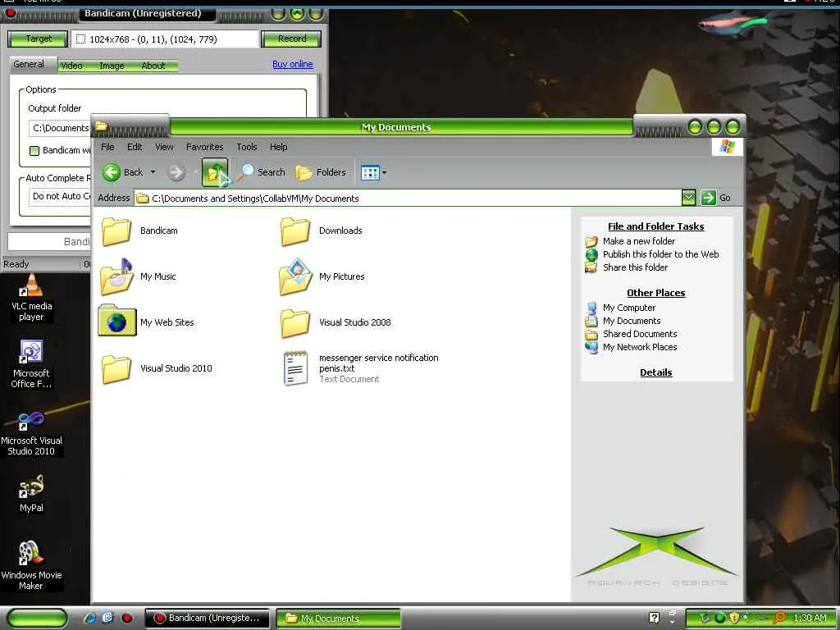840x630 pixels.
Task: Click the Buy online link
Action: click(x=293, y=64)
